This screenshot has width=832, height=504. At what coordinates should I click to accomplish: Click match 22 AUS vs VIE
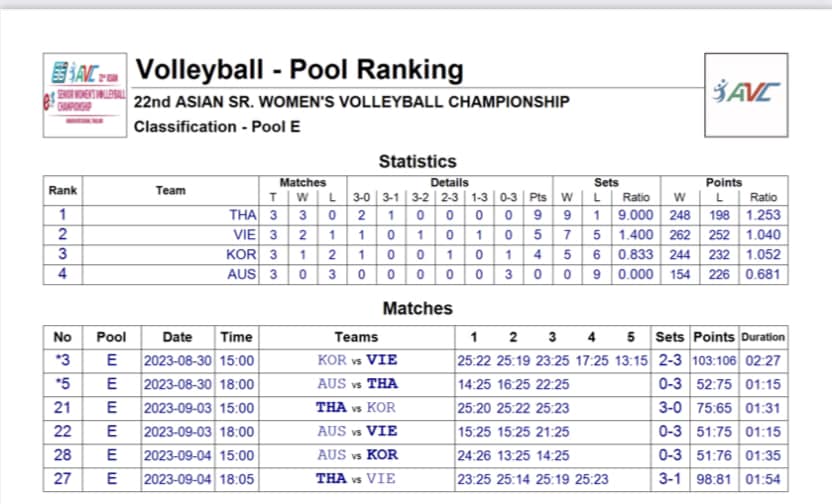point(415,432)
